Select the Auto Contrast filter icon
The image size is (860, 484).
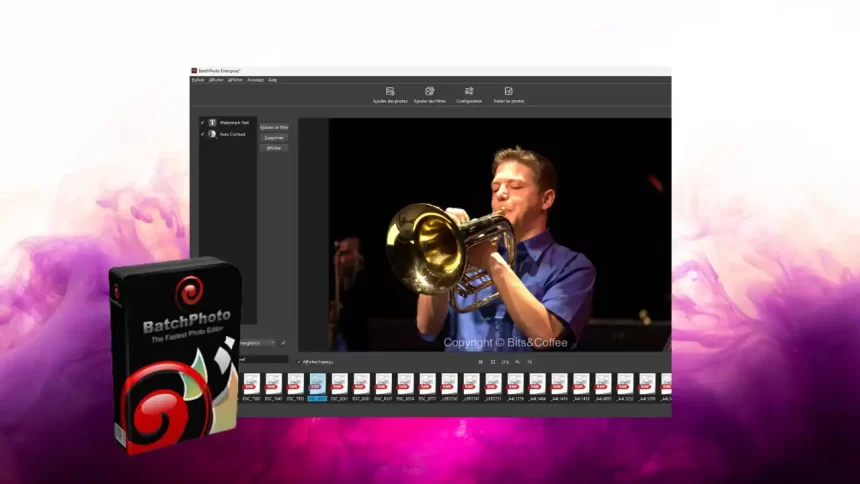pos(212,134)
